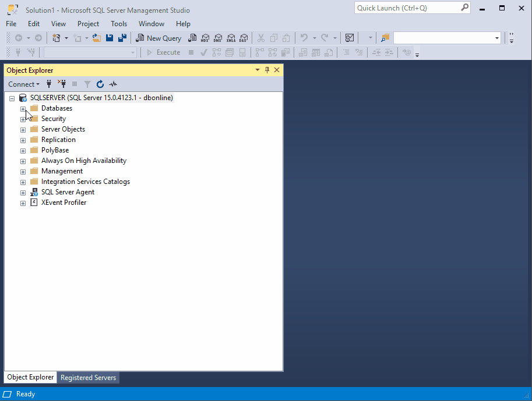Open the Object Explorer window position menu
This screenshot has height=401, width=532.
pyautogui.click(x=258, y=70)
